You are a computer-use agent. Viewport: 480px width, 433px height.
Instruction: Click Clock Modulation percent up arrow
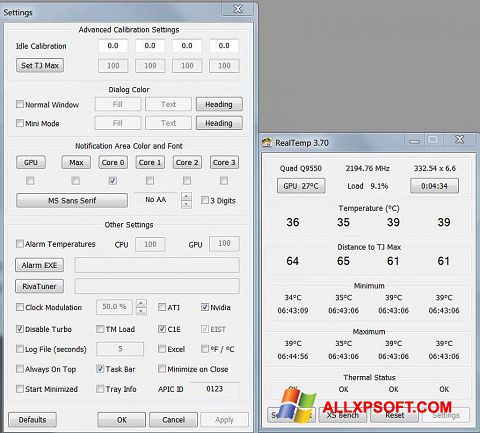point(141,303)
